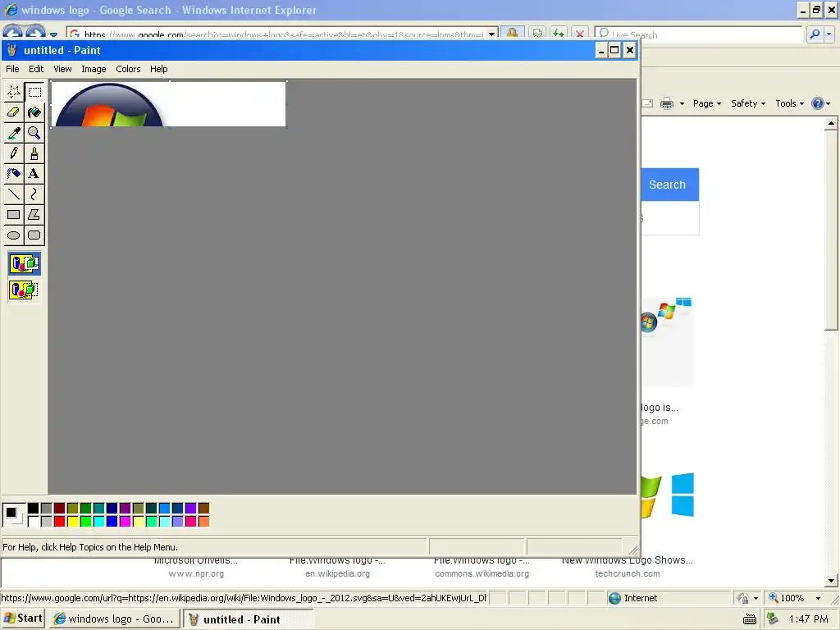Click the blue Windows 8 logo thumbnail
This screenshot has width=840, height=630.
click(x=682, y=495)
